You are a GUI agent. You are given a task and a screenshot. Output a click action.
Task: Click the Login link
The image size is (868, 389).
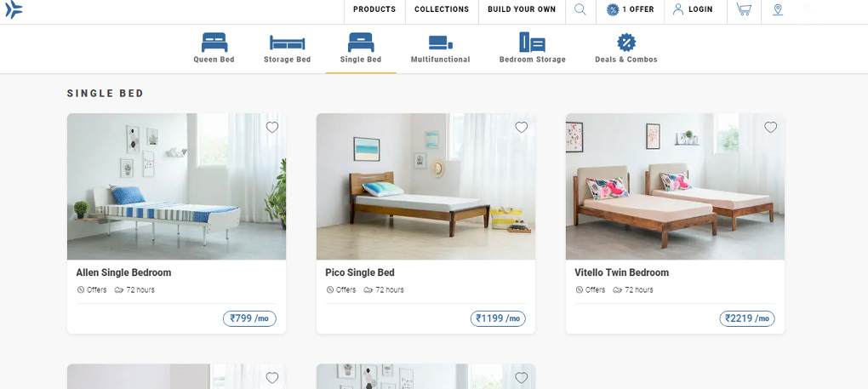pyautogui.click(x=693, y=9)
